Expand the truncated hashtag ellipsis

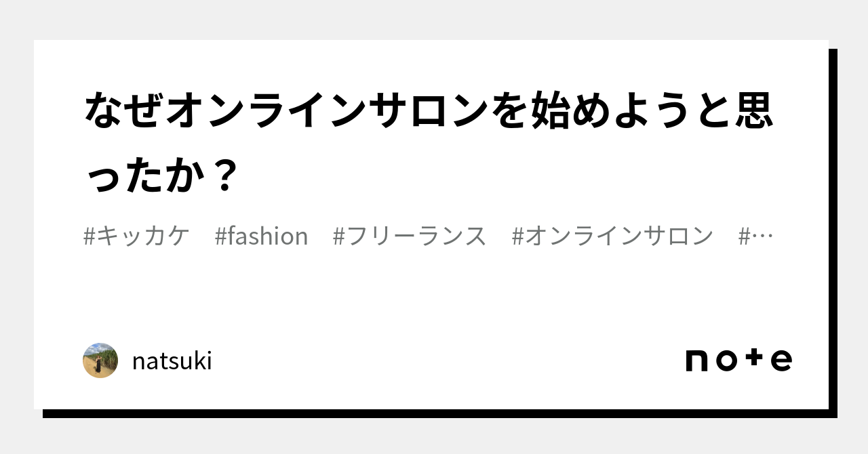coord(757,236)
